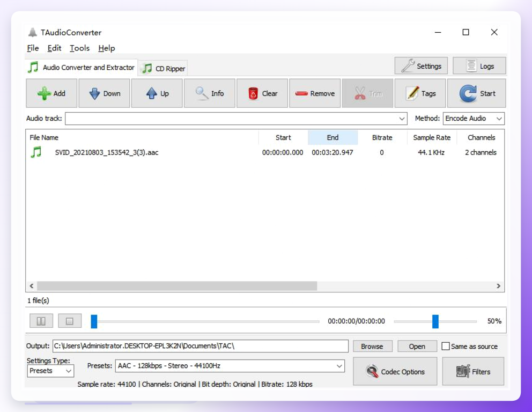Minimize the TAudioConverter window
The height and width of the screenshot is (412, 532).
(438, 32)
